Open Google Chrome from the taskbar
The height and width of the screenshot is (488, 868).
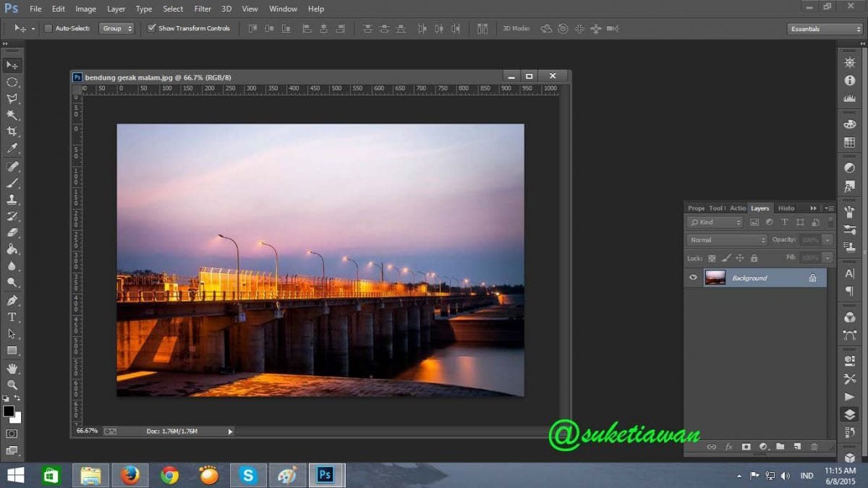[x=170, y=475]
